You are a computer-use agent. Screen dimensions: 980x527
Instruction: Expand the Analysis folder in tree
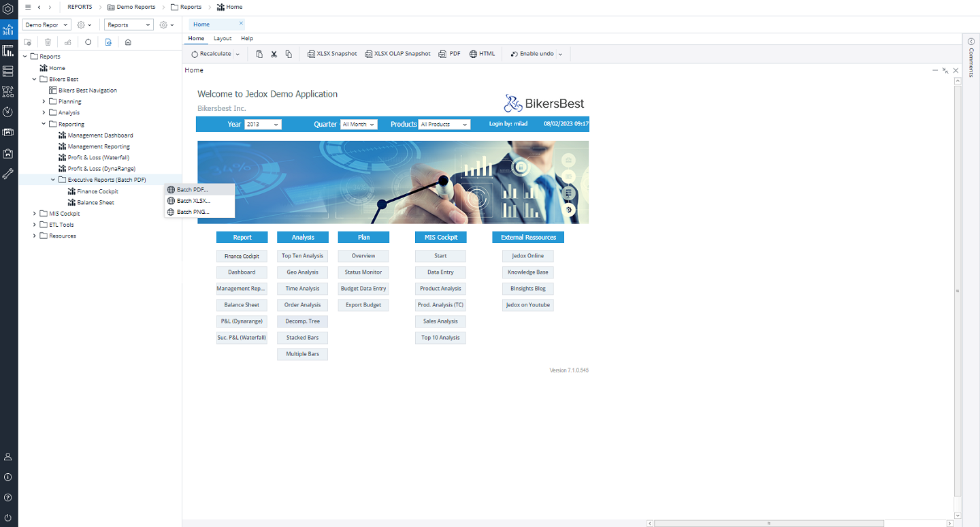44,112
